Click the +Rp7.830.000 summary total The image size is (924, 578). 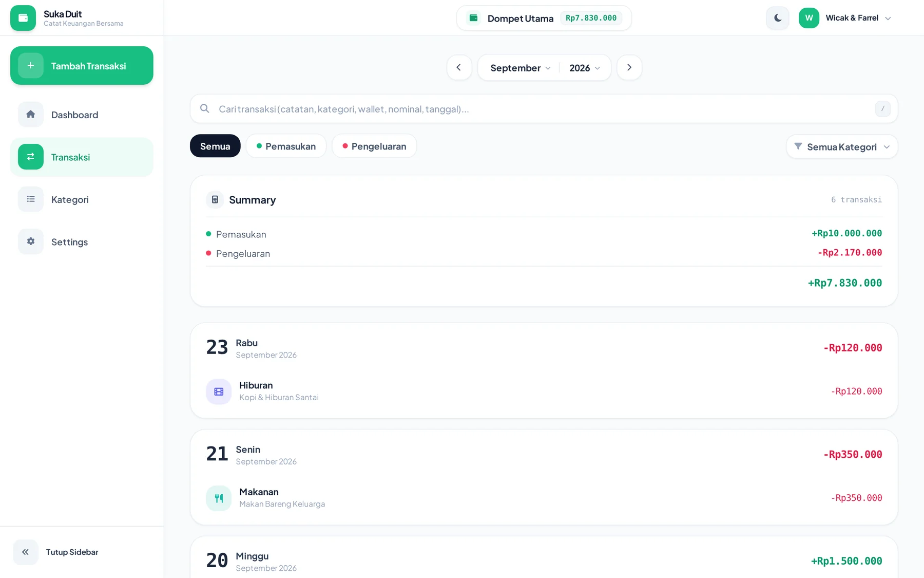point(844,283)
